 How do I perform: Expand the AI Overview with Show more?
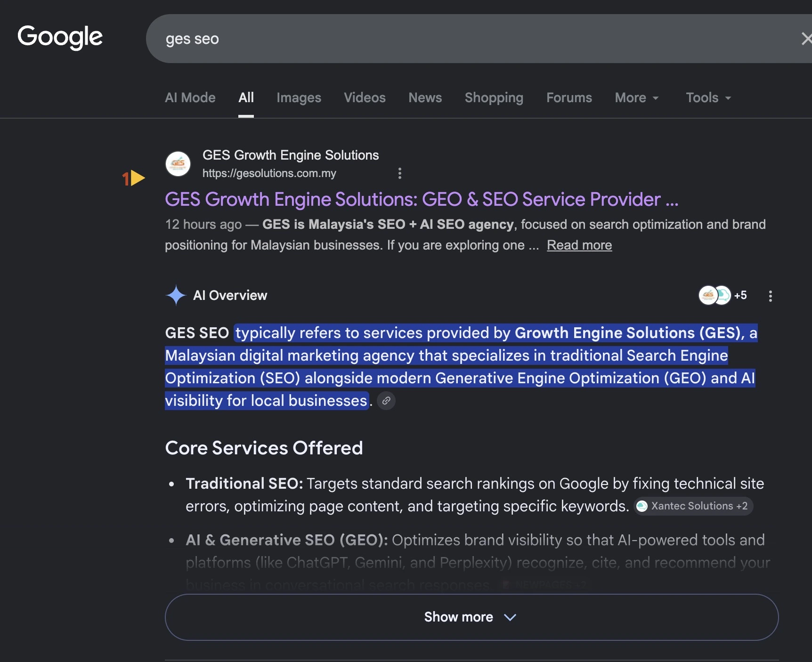click(471, 617)
